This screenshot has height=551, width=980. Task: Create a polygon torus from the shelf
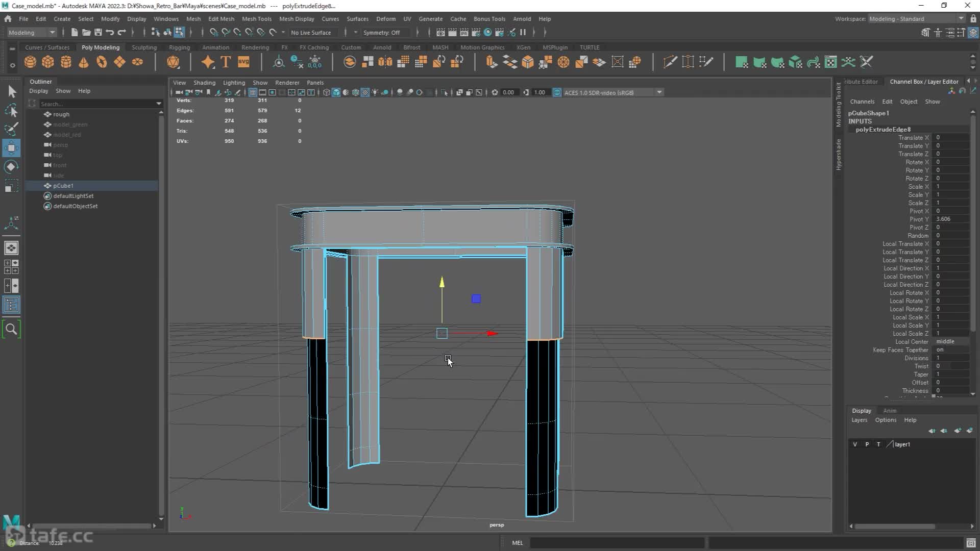click(102, 62)
